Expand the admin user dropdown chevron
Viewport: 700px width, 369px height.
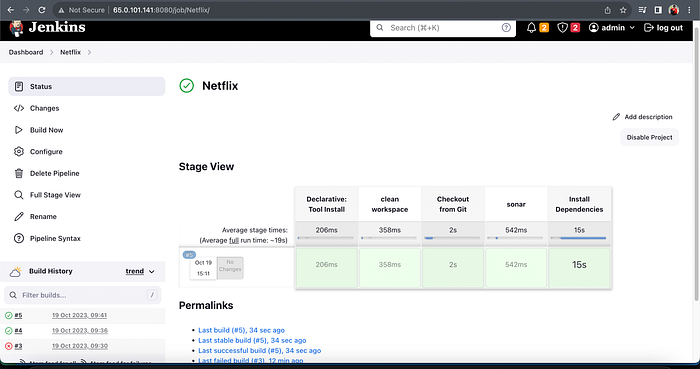[632, 28]
